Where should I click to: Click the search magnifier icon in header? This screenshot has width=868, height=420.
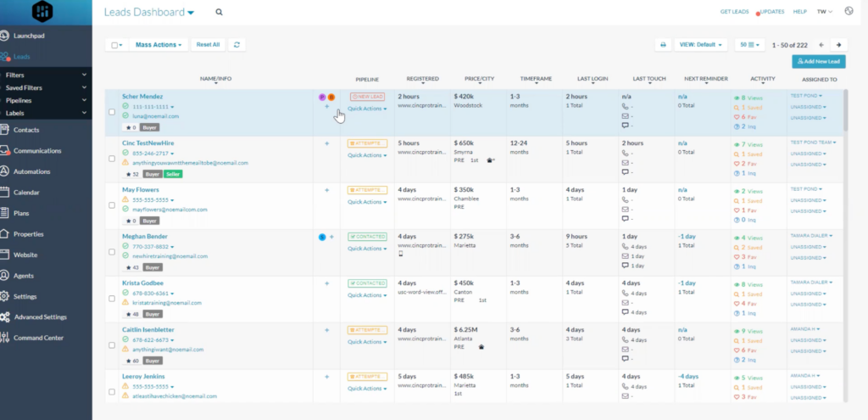click(220, 12)
